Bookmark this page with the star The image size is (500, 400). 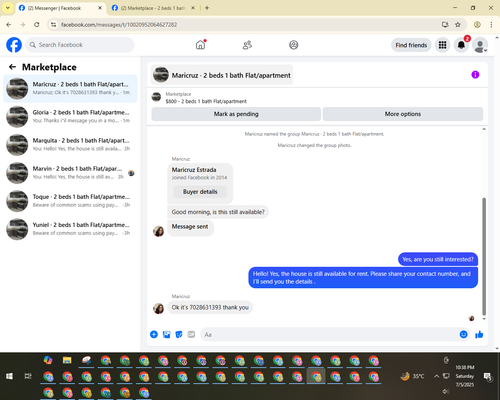click(x=458, y=24)
